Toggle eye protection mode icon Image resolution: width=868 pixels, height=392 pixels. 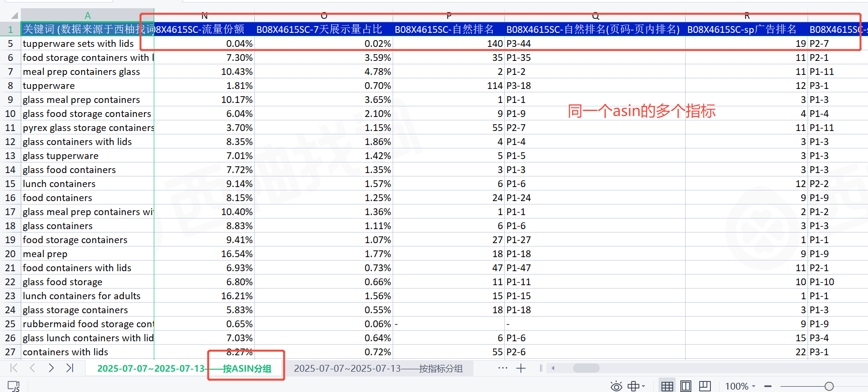pyautogui.click(x=616, y=386)
